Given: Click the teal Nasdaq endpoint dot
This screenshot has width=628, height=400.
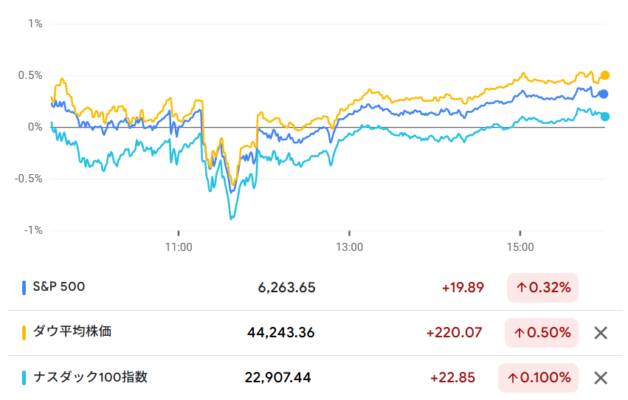Looking at the screenshot, I should (x=605, y=117).
